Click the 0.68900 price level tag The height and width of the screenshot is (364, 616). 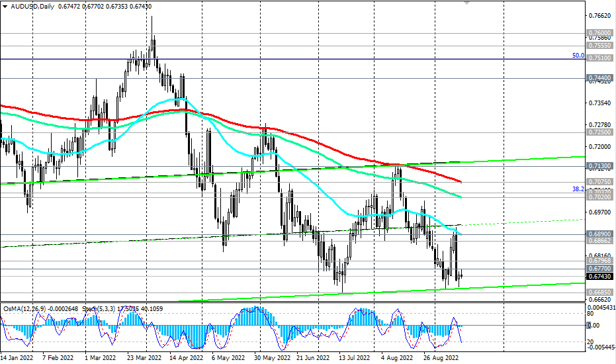(x=599, y=234)
